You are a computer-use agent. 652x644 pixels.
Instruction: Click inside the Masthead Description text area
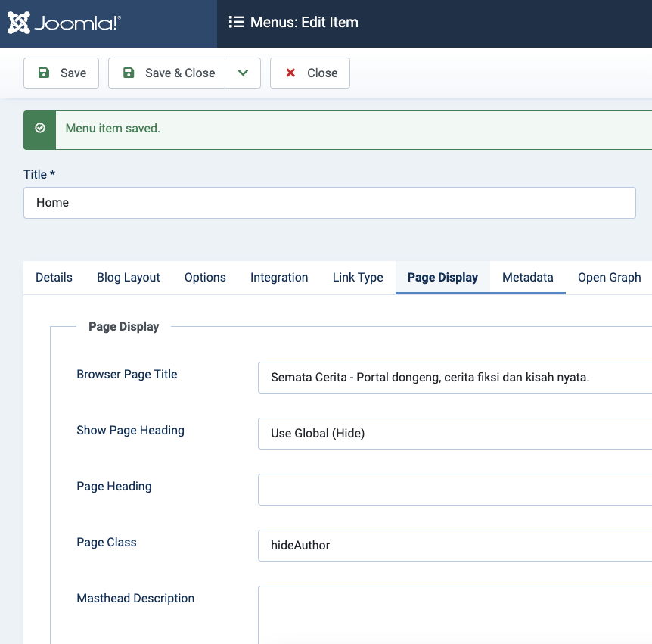pos(454,613)
